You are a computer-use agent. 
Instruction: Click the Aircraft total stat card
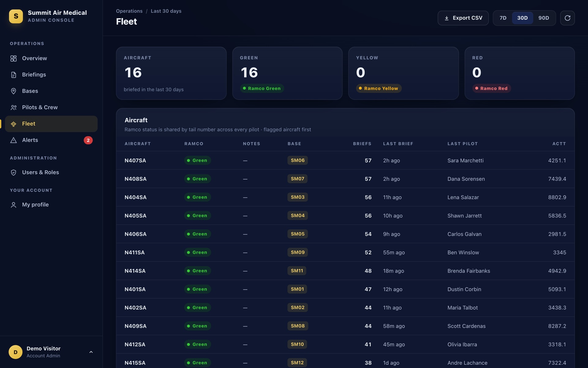171,73
